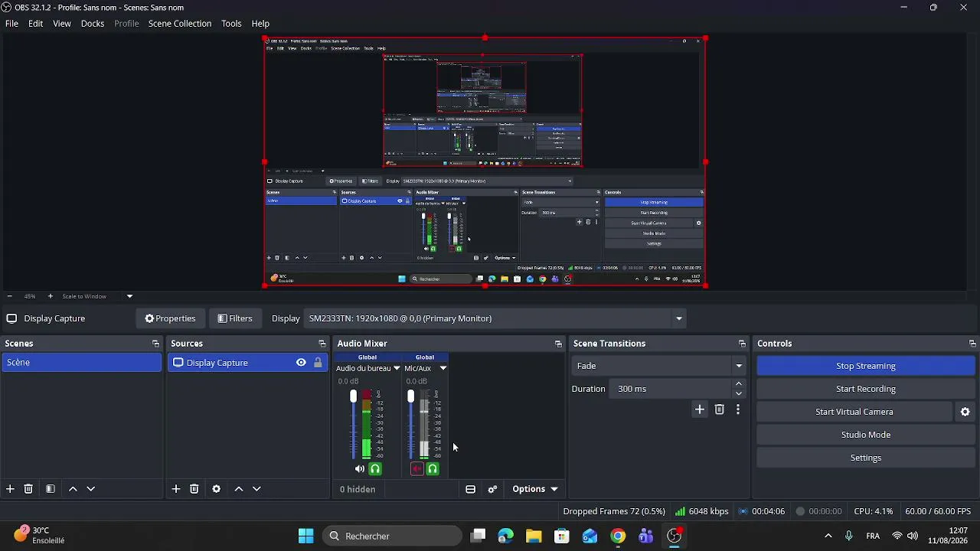Open Microsoft Teams from the taskbar
Viewport: 980px width, 551px height.
(x=646, y=536)
